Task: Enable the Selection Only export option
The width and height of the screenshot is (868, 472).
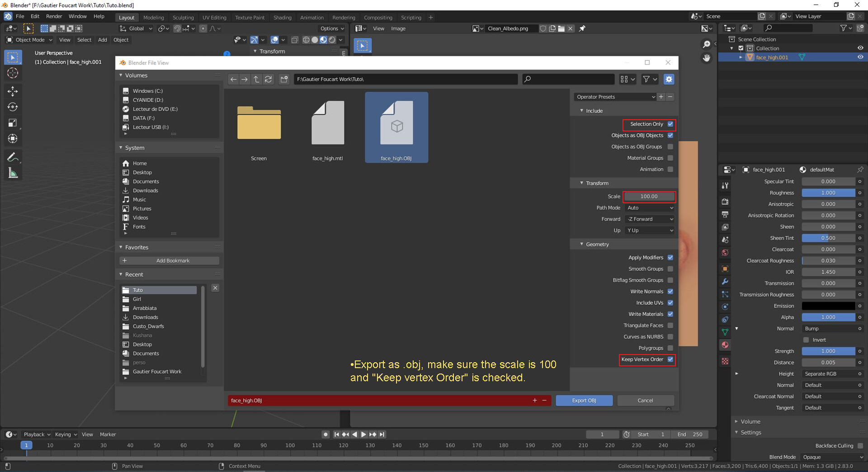Action: click(670, 124)
